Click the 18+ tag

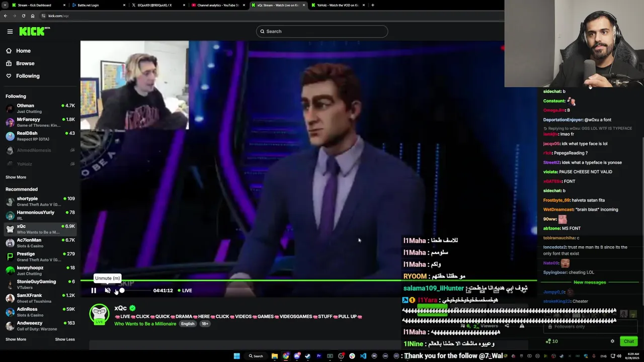point(205,324)
